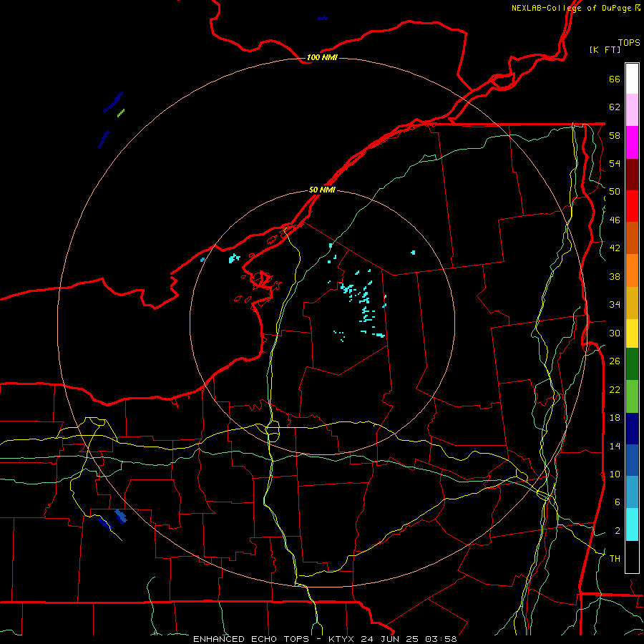Click the '[K FT]' units label

(x=605, y=49)
